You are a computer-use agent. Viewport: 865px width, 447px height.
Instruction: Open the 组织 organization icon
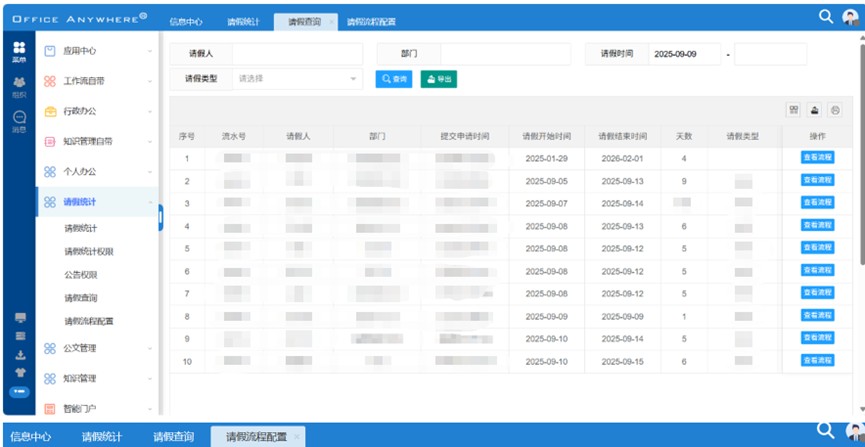click(18, 87)
